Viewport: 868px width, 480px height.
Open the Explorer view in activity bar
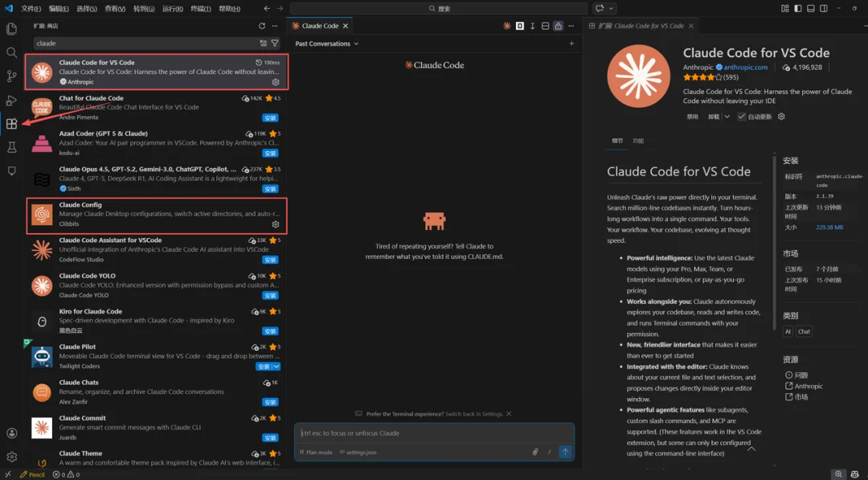click(x=11, y=29)
